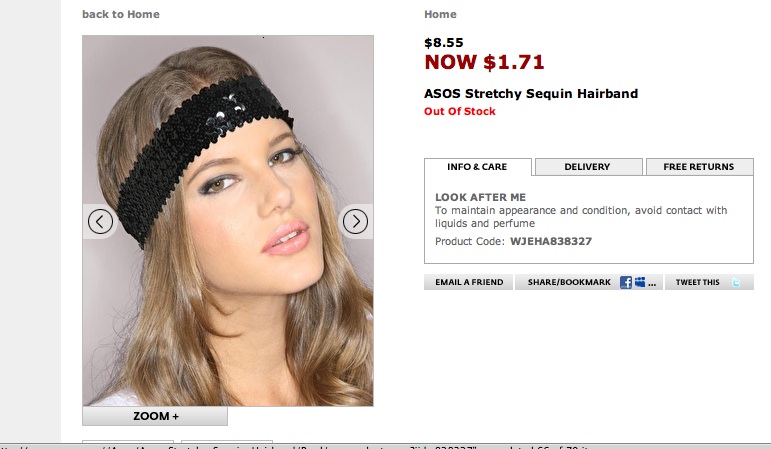Follow the 'back to Home' link
The height and width of the screenshot is (449, 771).
tap(120, 14)
